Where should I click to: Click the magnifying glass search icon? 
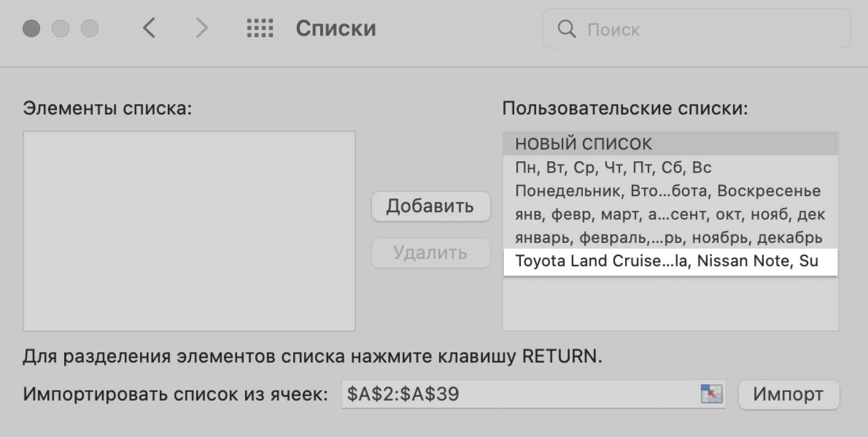566,29
